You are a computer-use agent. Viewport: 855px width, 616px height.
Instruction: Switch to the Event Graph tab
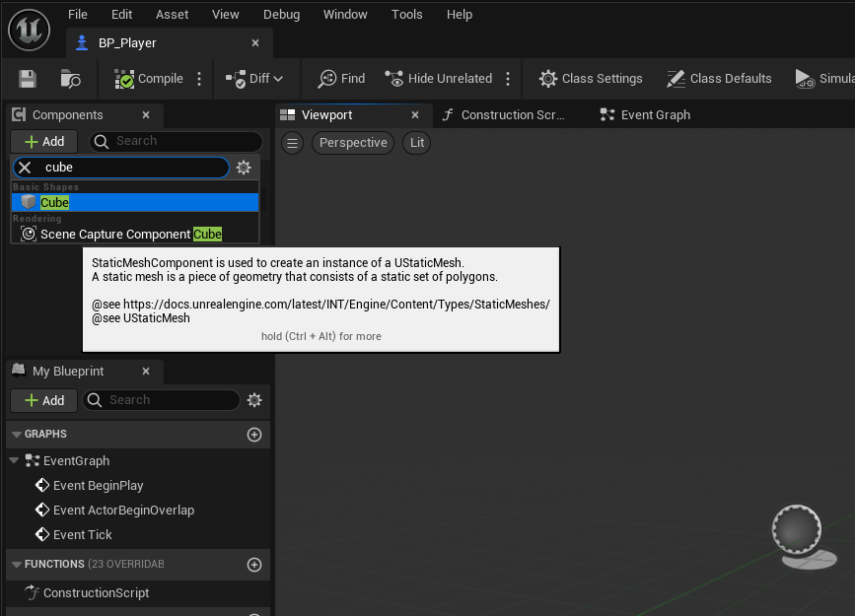646,115
